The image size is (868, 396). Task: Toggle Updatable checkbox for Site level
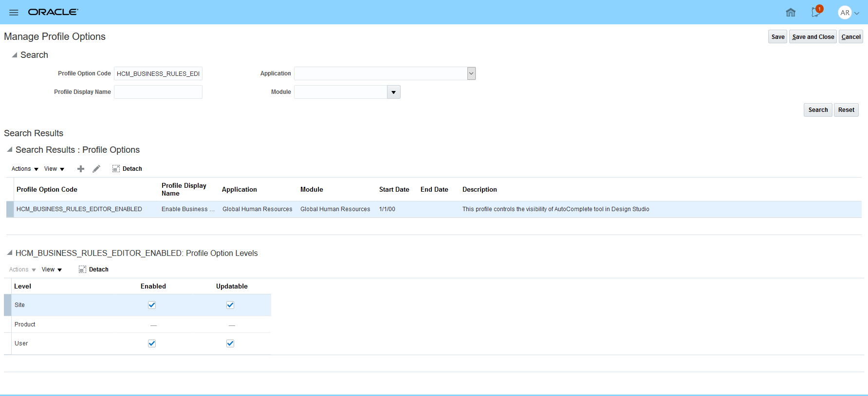(230, 305)
